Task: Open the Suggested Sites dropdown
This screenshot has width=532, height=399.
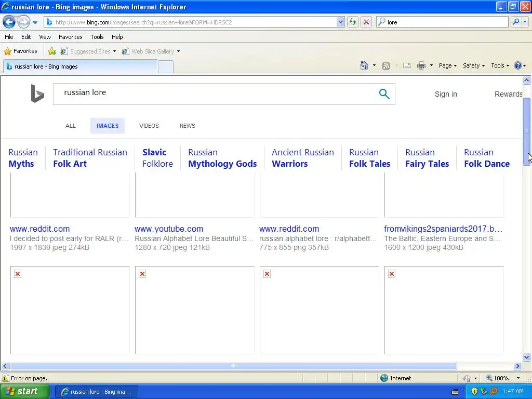Action: (x=88, y=51)
